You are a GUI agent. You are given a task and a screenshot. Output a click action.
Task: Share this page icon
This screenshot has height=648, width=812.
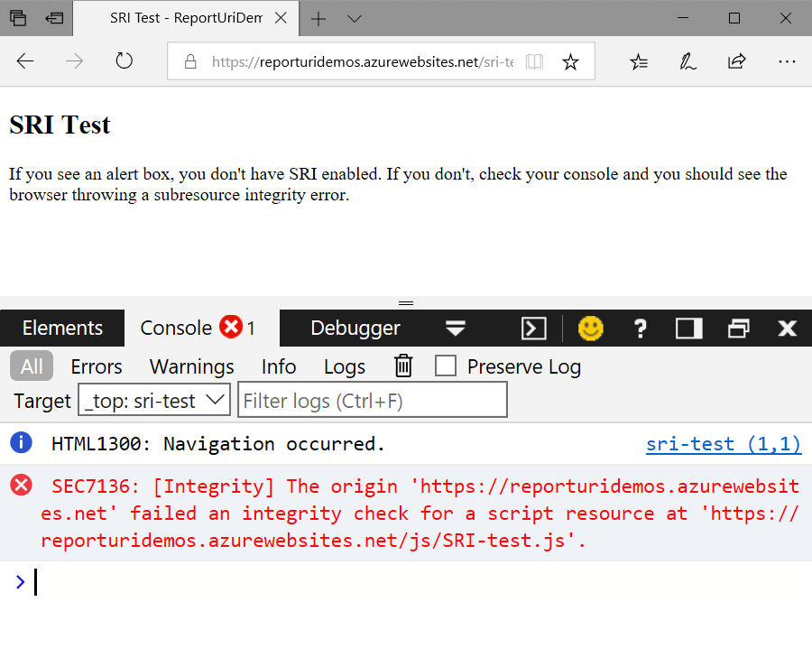pos(736,61)
